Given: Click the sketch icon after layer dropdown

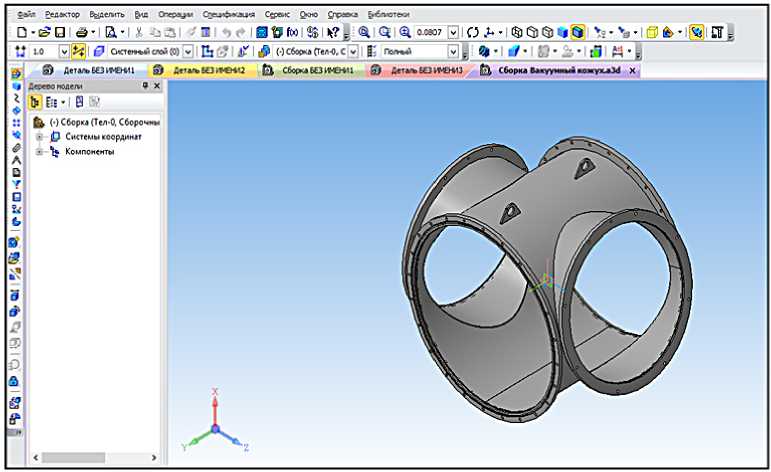Looking at the screenshot, I should pyautogui.click(x=207, y=51).
